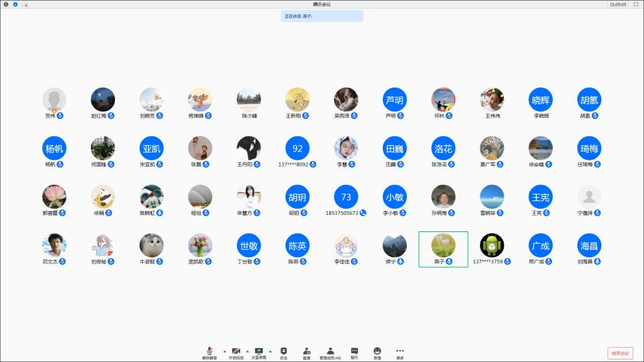Viewport: 644px width, 362px height.
Task: Open the 更多 more options menu
Action: [400, 352]
